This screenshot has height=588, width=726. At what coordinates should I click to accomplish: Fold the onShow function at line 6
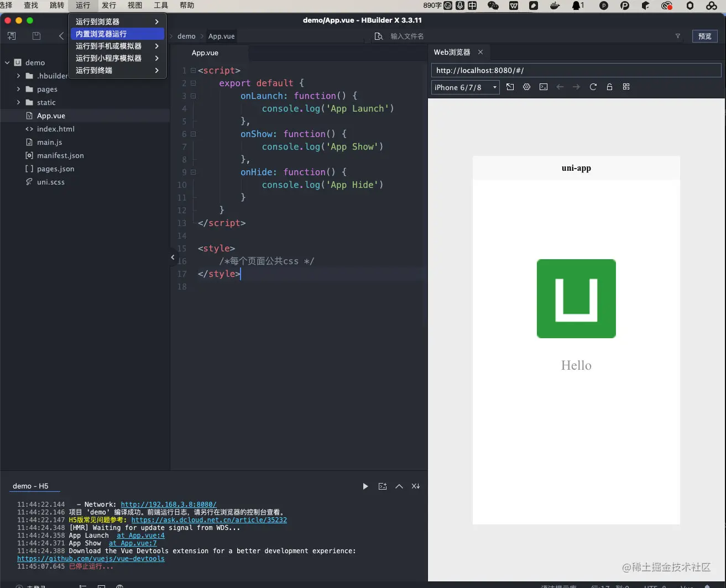pyautogui.click(x=193, y=134)
